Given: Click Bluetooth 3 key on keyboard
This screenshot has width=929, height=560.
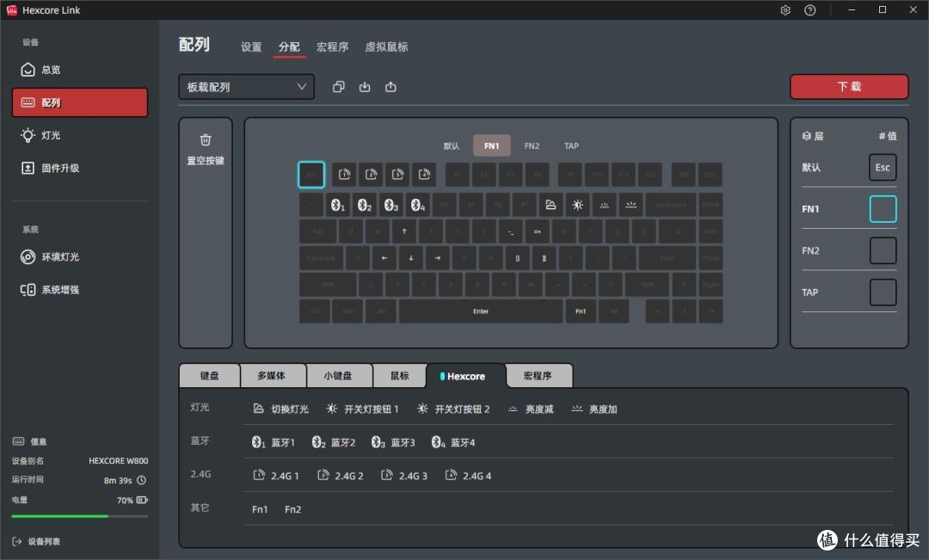Looking at the screenshot, I should pos(391,205).
